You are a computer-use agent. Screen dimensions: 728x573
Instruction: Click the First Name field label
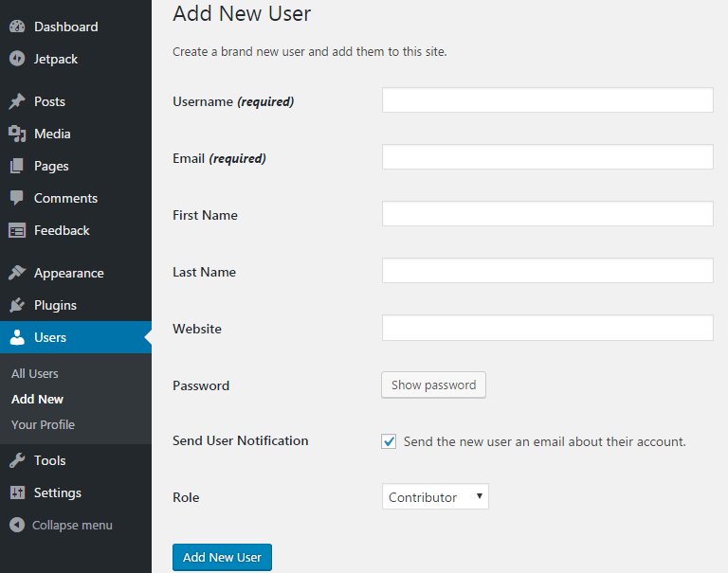point(205,215)
